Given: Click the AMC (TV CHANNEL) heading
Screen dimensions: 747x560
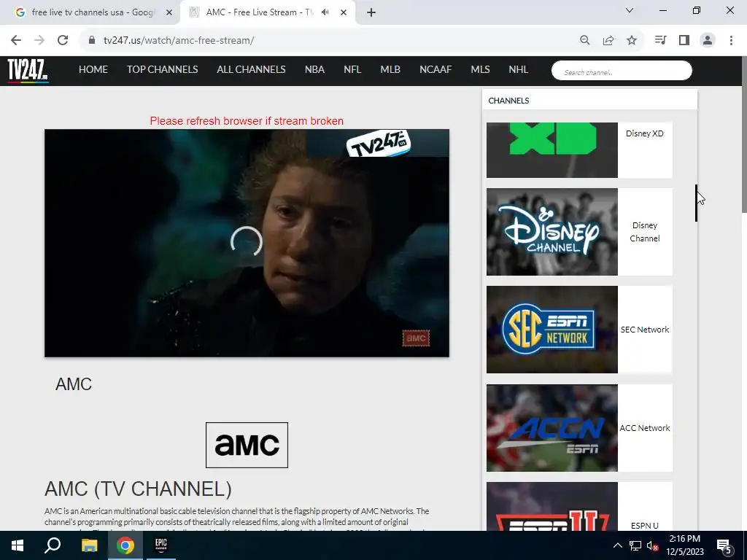Looking at the screenshot, I should click(x=138, y=489).
